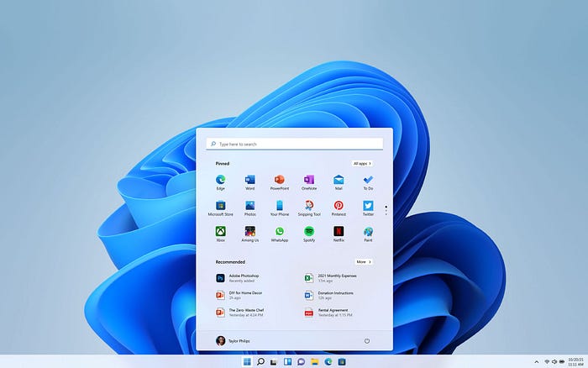The width and height of the screenshot is (588, 368).
Task: Open the Xbox pinned app
Action: (x=220, y=231)
